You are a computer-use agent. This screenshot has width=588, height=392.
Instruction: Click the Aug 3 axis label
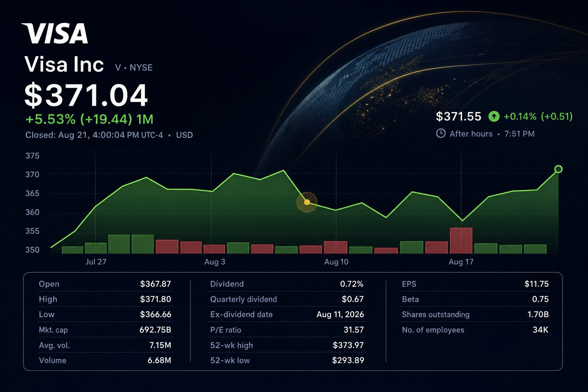[x=215, y=262]
